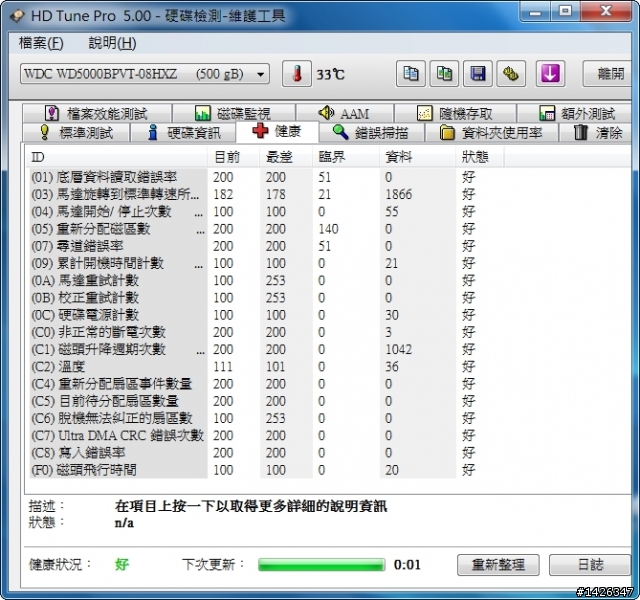This screenshot has height=600, width=640.
Task: Switch to the 隨機存取 tab
Action: pyautogui.click(x=456, y=113)
